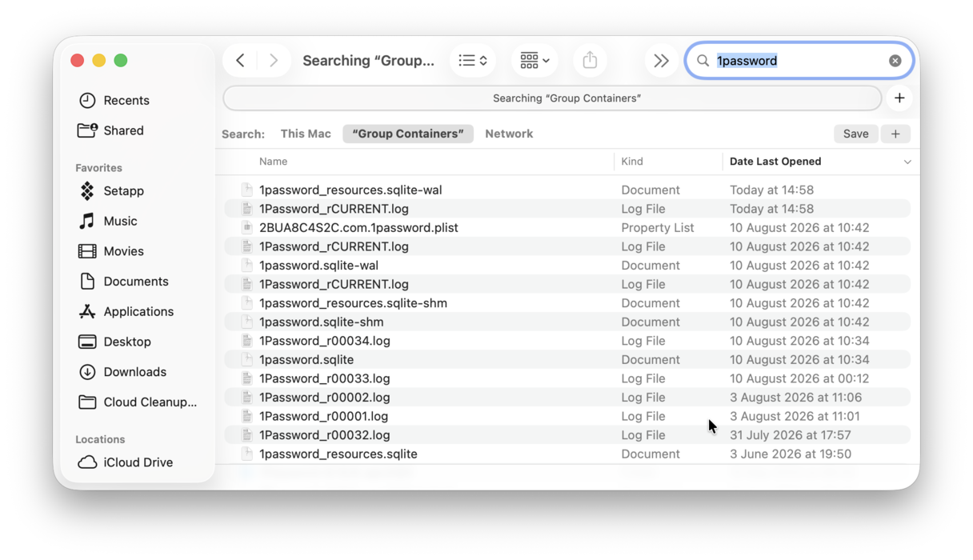Click icon of 1Password_r00002.log
This screenshot has height=560, width=973.
(246, 398)
